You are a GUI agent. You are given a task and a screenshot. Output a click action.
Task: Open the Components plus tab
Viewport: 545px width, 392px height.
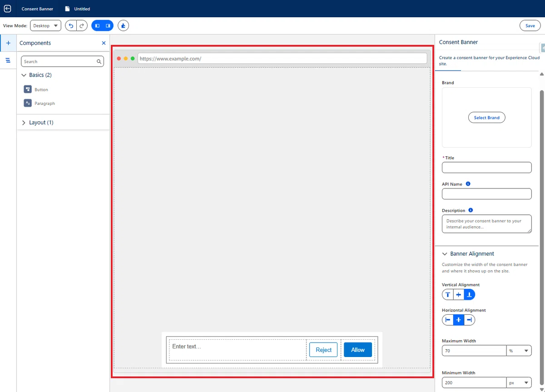(x=8, y=43)
